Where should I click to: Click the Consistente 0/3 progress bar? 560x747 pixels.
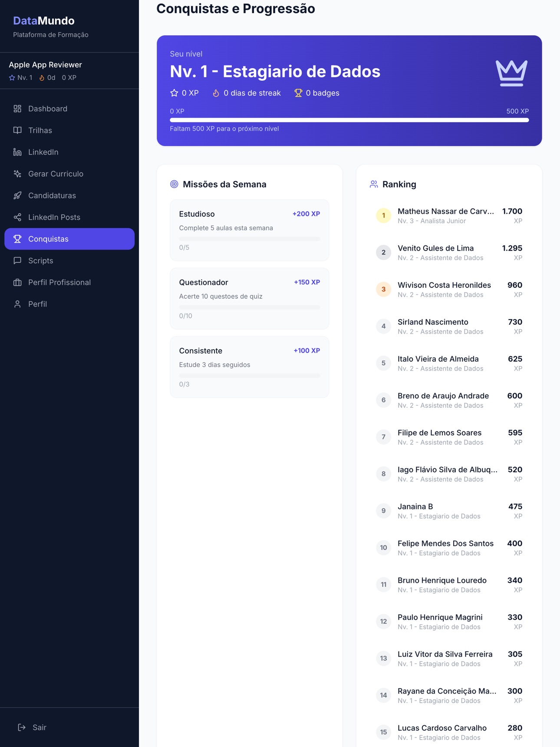point(249,376)
